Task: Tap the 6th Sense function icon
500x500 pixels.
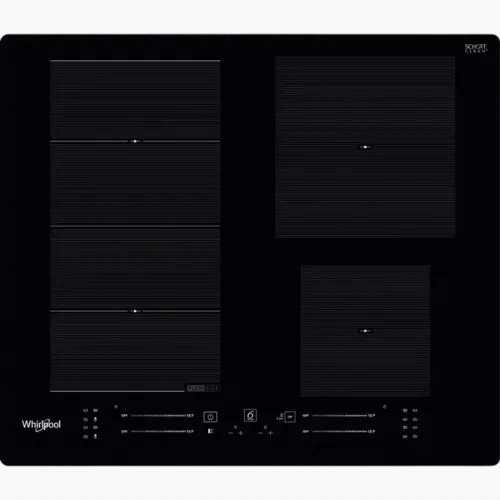Action: point(250,415)
